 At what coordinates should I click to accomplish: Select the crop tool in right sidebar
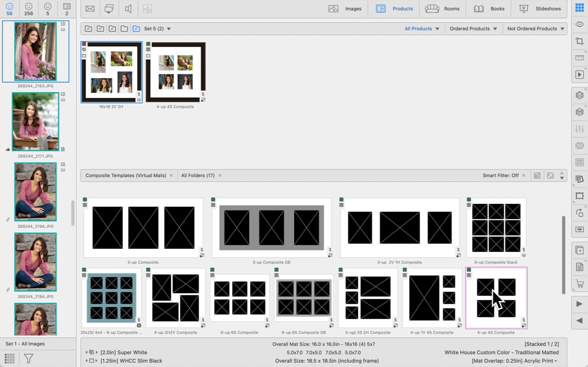(x=579, y=41)
